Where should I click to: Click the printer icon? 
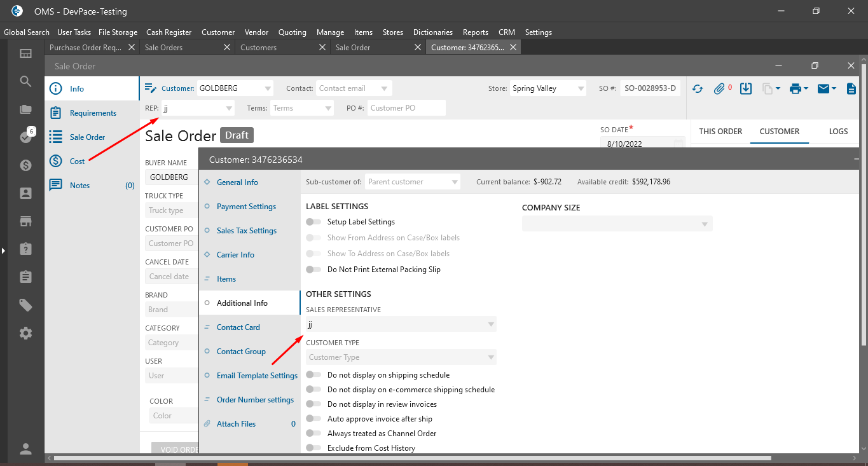click(795, 89)
